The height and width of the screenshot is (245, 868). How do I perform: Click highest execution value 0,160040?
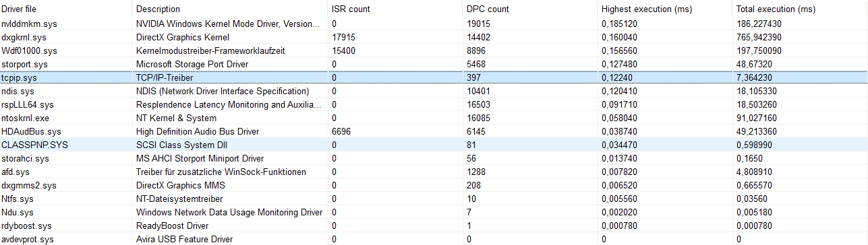[620, 37]
